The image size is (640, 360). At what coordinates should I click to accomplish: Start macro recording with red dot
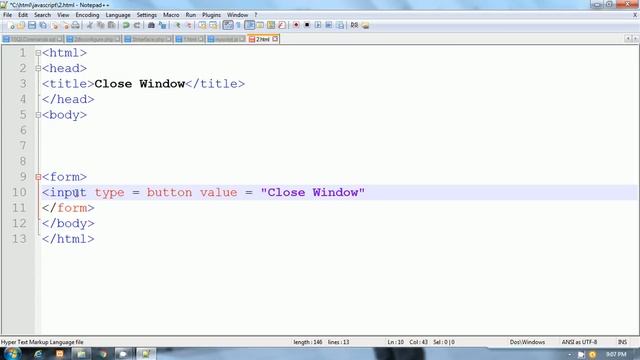296,25
